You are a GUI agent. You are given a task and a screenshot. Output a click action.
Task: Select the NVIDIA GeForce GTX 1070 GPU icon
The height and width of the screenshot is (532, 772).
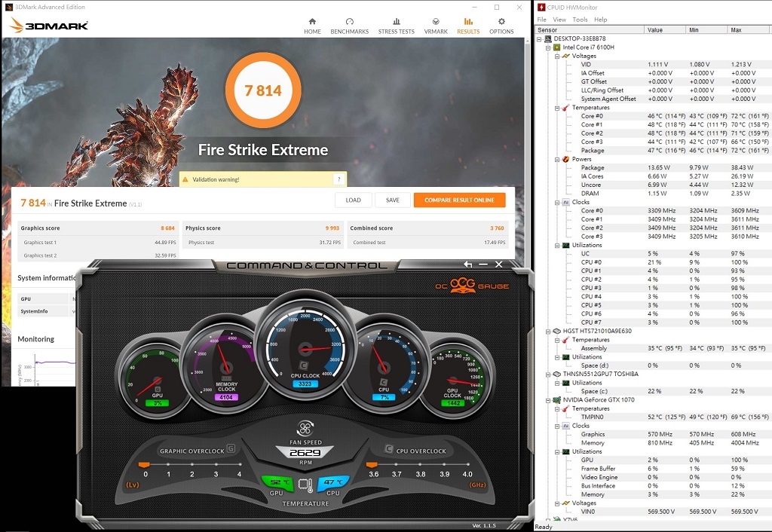click(x=557, y=400)
